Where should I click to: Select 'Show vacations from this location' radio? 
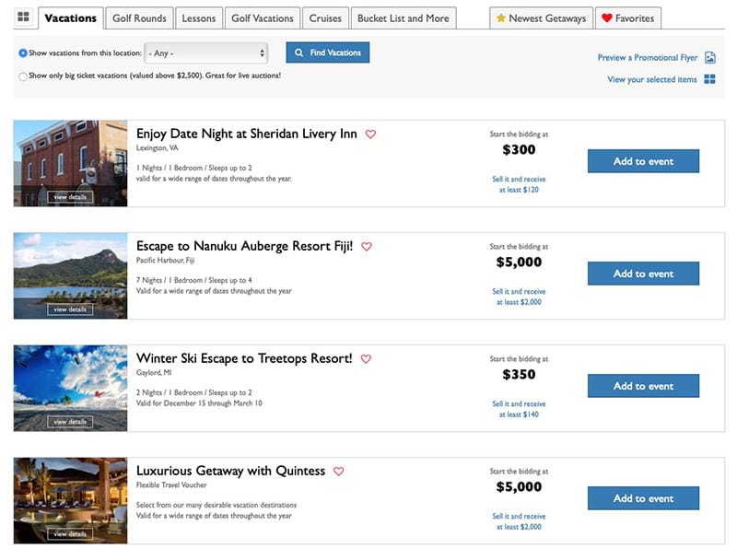point(23,53)
